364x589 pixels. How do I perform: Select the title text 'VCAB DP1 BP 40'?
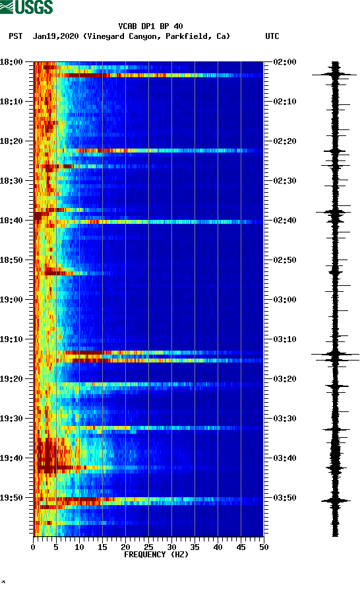(150, 26)
